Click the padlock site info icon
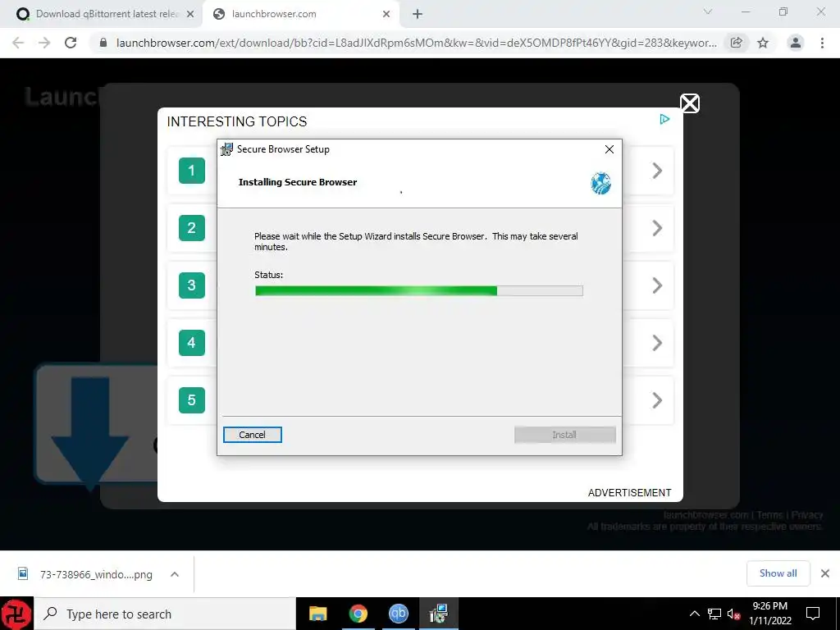 coord(103,43)
